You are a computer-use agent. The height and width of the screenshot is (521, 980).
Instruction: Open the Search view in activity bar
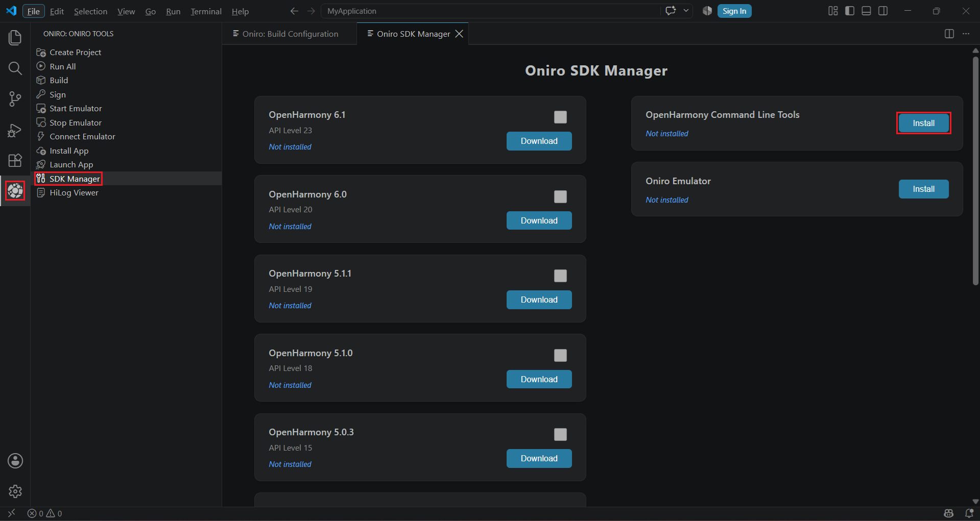coord(15,68)
